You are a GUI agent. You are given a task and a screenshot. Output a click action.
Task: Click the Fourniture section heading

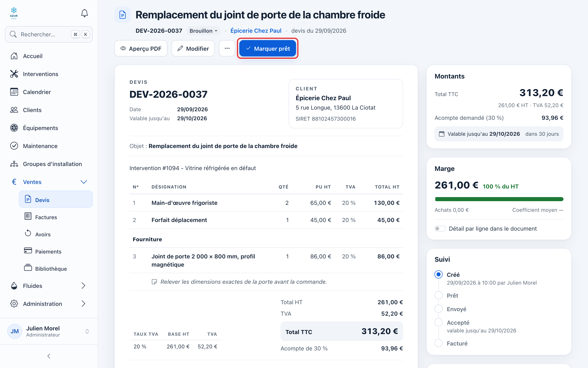[147, 239]
